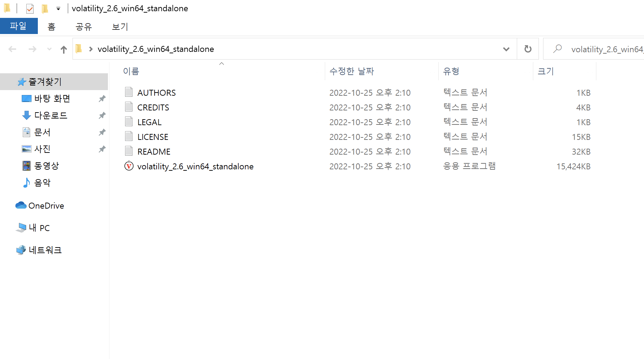
Task: Open 다운로드 in the sidebar
Action: click(x=51, y=115)
